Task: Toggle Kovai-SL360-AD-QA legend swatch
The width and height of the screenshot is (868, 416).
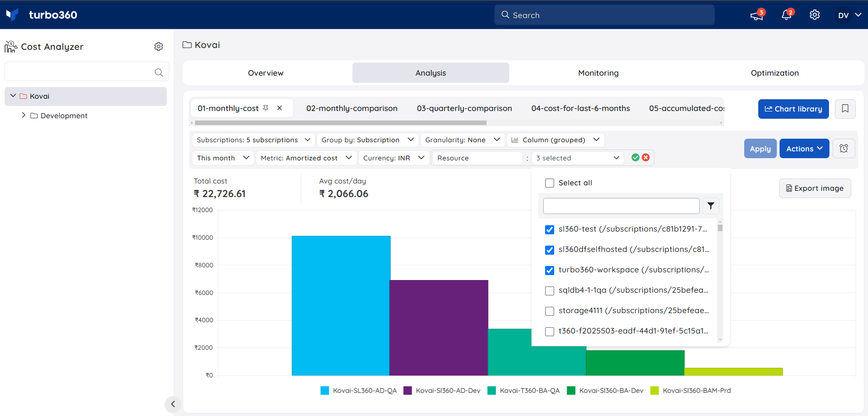Action: pyautogui.click(x=325, y=391)
